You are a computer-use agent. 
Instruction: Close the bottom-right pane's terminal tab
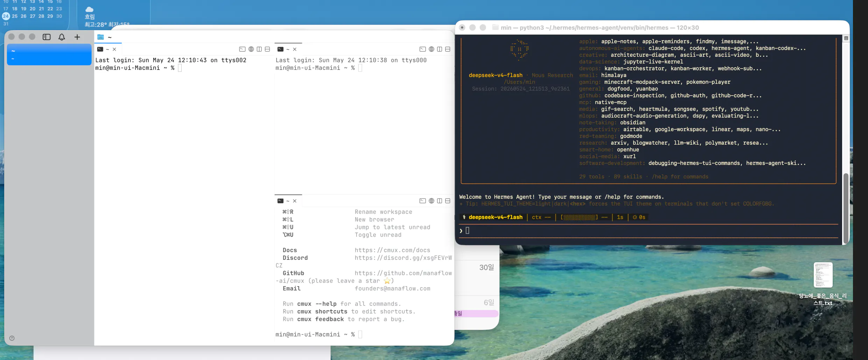(295, 201)
